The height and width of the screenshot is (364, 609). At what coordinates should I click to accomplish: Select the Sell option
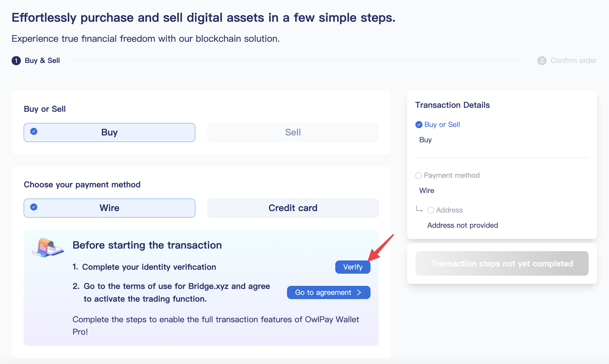click(293, 132)
